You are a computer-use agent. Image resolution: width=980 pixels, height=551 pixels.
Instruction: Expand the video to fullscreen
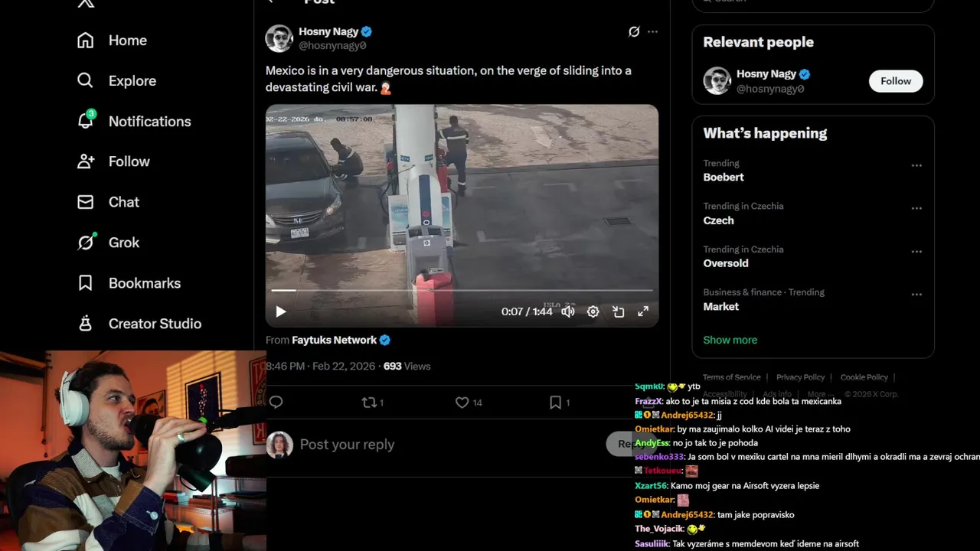[643, 311]
